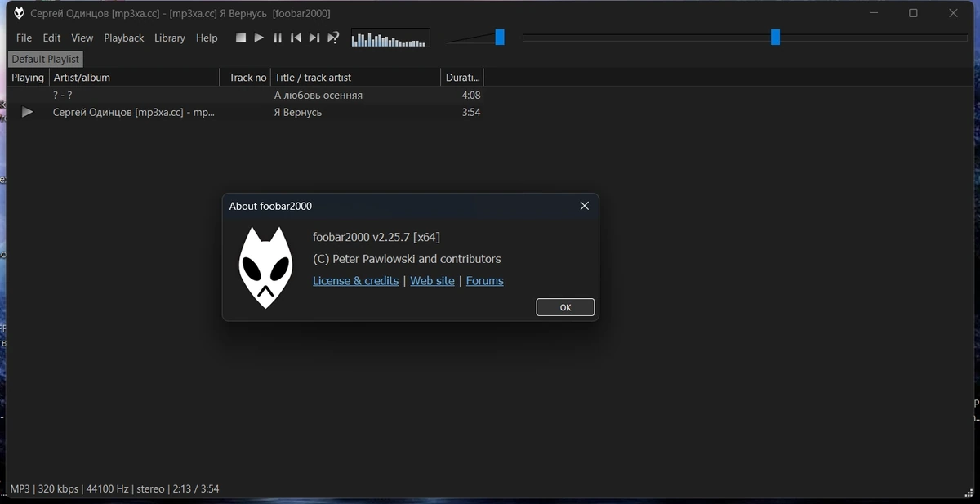980x504 pixels.
Task: Open the View menu
Action: [x=82, y=38]
